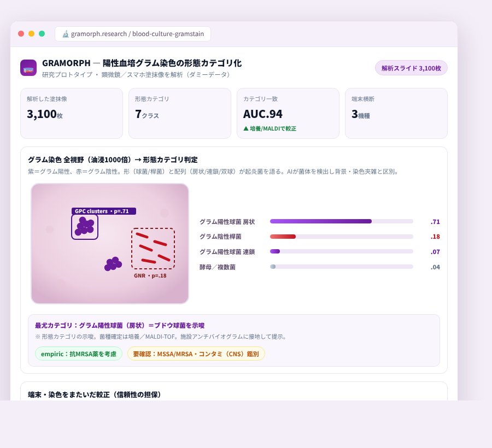Click the .04 probability value
492x448 pixels.
435,267
